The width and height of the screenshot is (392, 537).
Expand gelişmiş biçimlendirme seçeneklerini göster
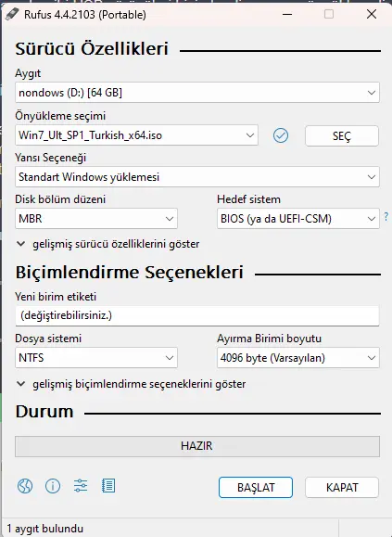(131, 384)
